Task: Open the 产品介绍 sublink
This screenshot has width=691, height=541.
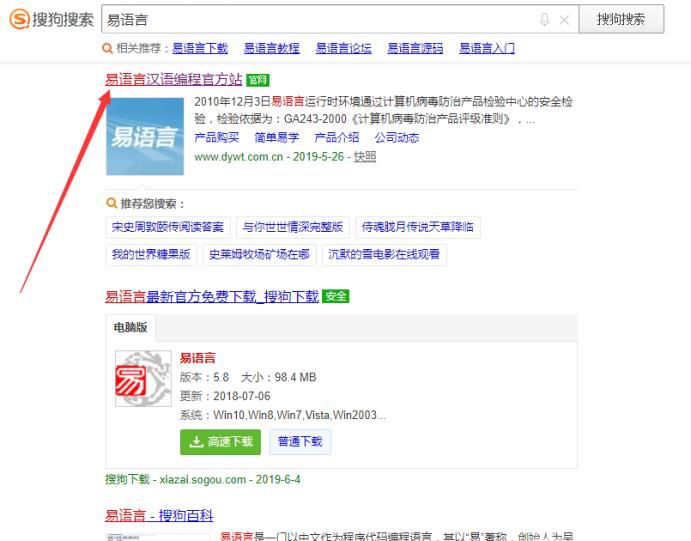Action: pos(337,137)
